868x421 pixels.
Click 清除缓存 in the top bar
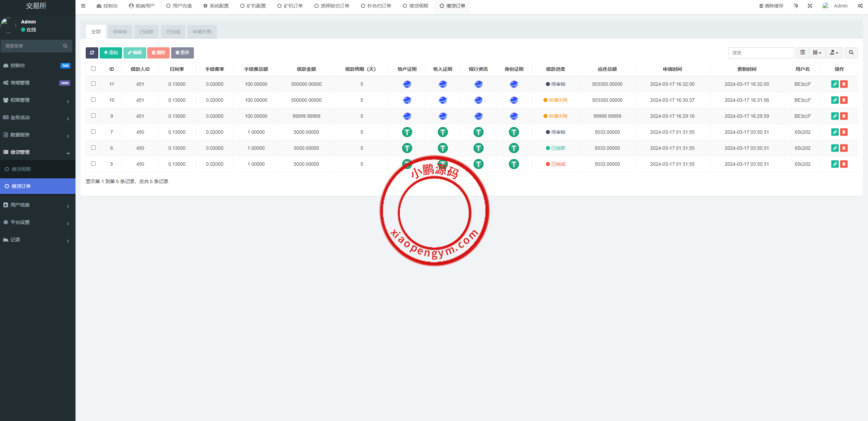(x=771, y=6)
